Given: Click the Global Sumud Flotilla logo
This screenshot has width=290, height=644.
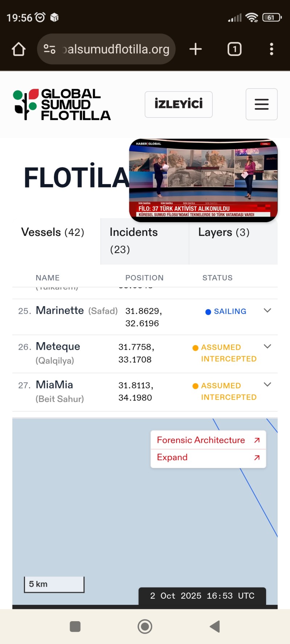Looking at the screenshot, I should (x=62, y=104).
